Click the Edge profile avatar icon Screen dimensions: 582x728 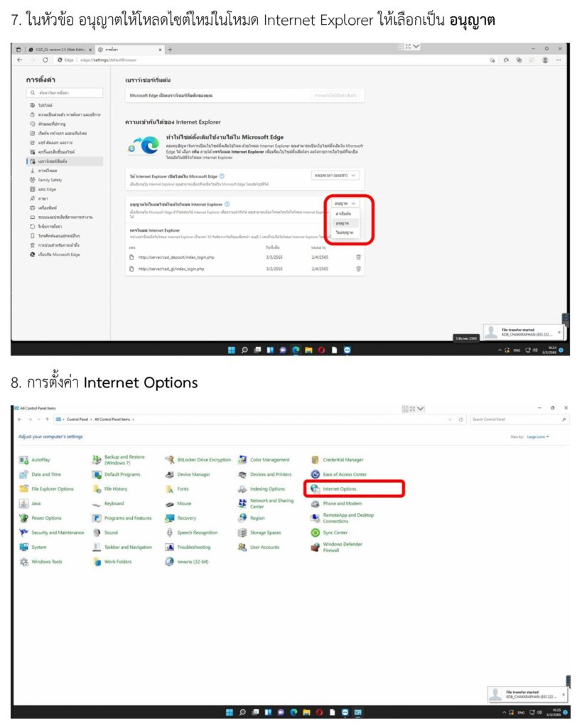click(545, 60)
